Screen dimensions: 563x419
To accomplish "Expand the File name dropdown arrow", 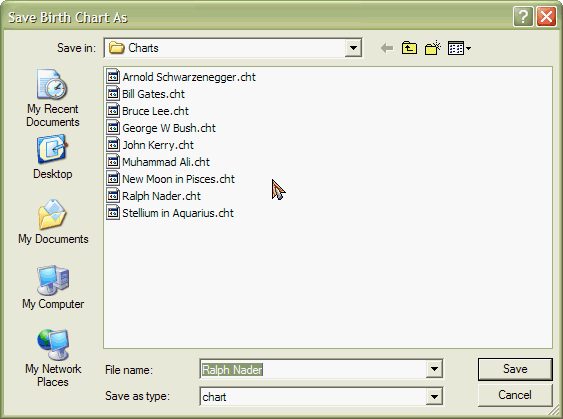I will pos(434,369).
